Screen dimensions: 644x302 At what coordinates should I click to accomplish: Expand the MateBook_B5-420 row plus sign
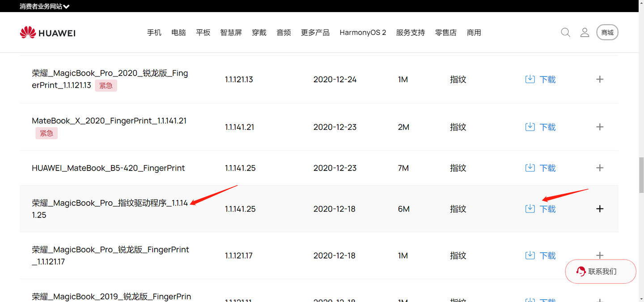pyautogui.click(x=600, y=168)
